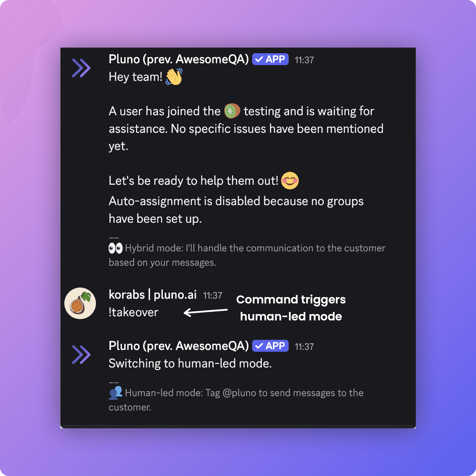476x476 pixels.
Task: Click the timestamp next to korabs | pluno.ai
Action: [x=213, y=295]
